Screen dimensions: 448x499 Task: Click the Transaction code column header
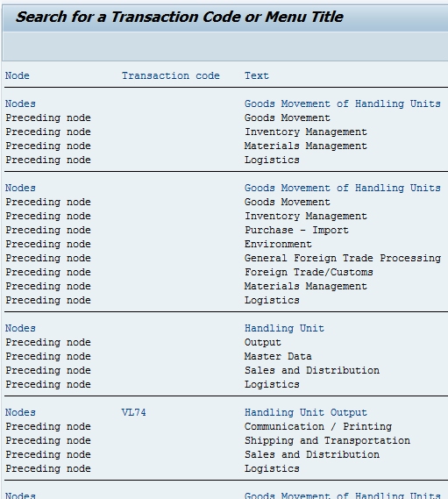pos(171,75)
